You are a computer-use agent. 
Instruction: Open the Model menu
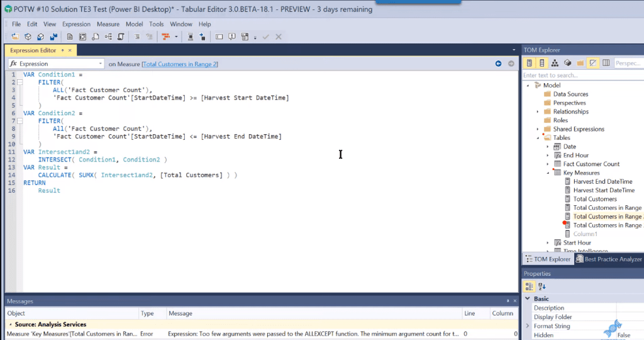click(135, 25)
